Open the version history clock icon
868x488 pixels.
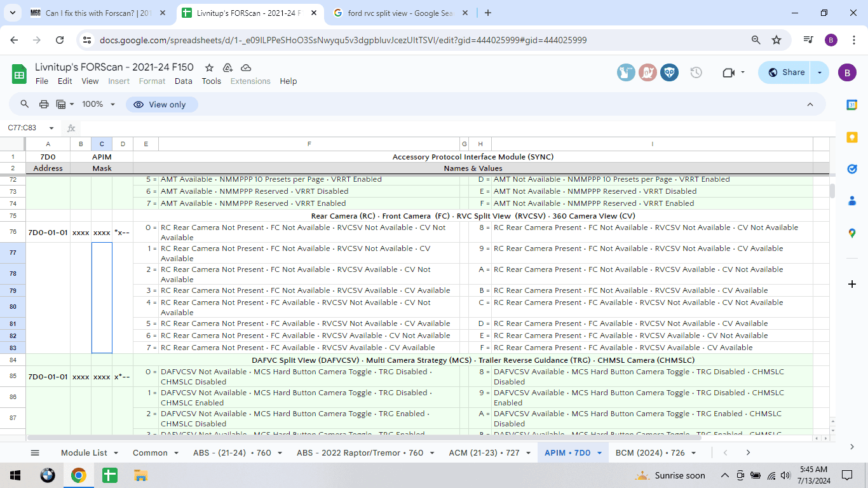click(x=696, y=72)
